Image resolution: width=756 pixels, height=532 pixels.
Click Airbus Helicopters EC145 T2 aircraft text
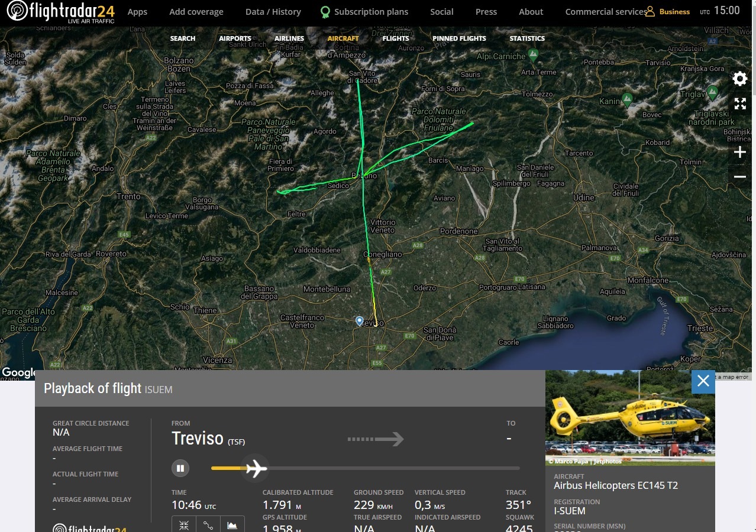point(616,486)
